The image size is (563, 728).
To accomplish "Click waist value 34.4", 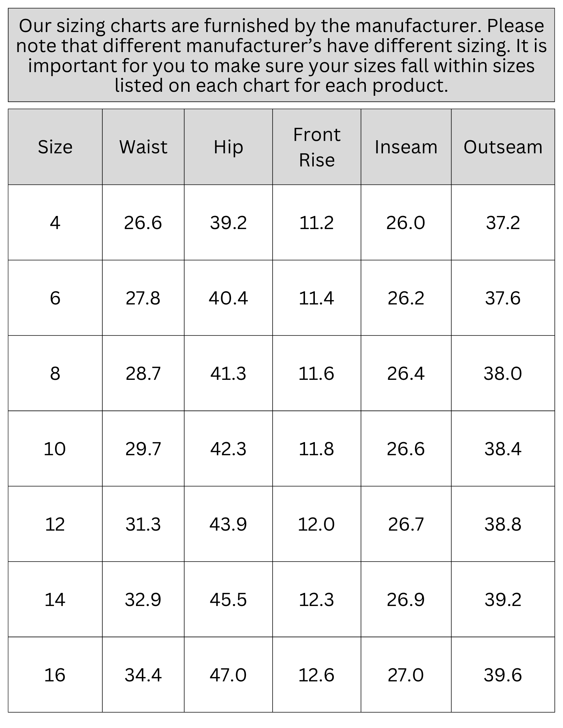I will [x=143, y=675].
